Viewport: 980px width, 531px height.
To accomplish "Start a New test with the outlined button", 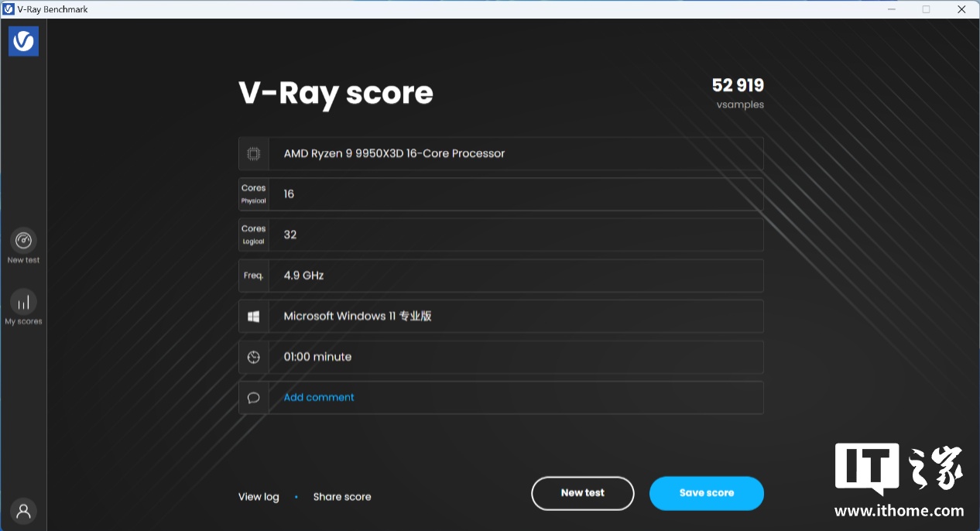I will 582,493.
